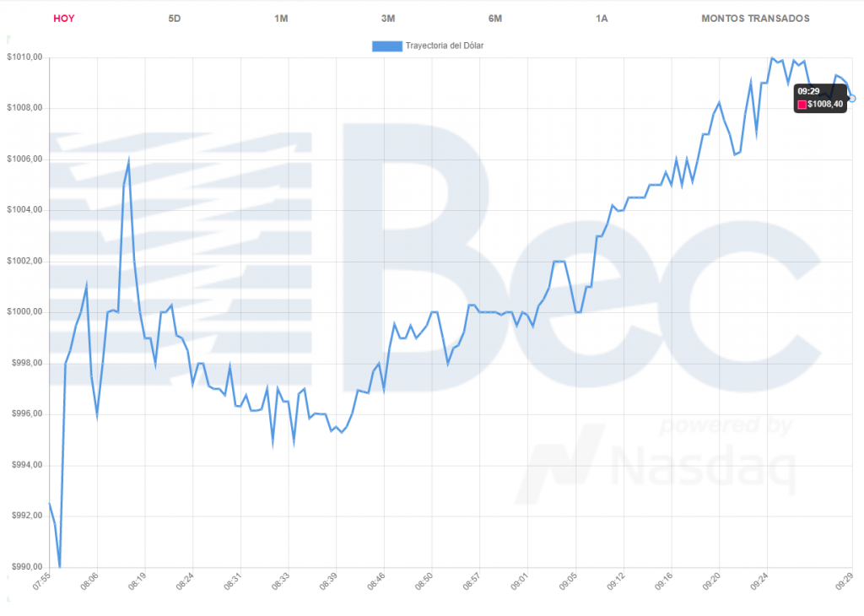Show the 3M chart range
Screen dimensions: 864x616
coord(388,19)
